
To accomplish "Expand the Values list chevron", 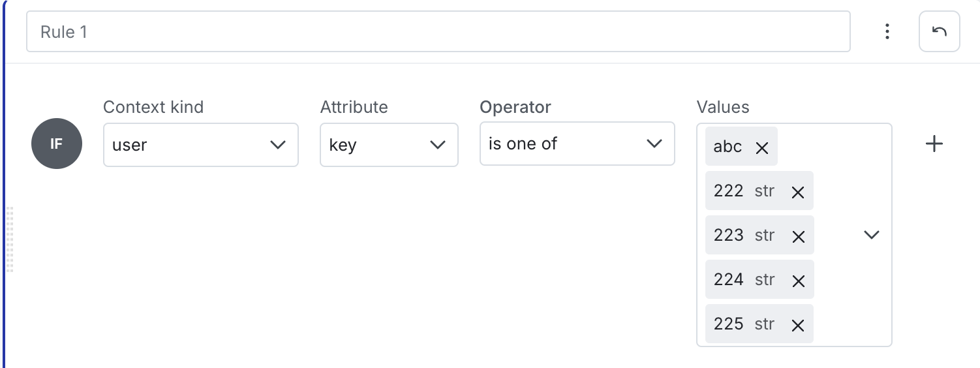I will tap(872, 235).
